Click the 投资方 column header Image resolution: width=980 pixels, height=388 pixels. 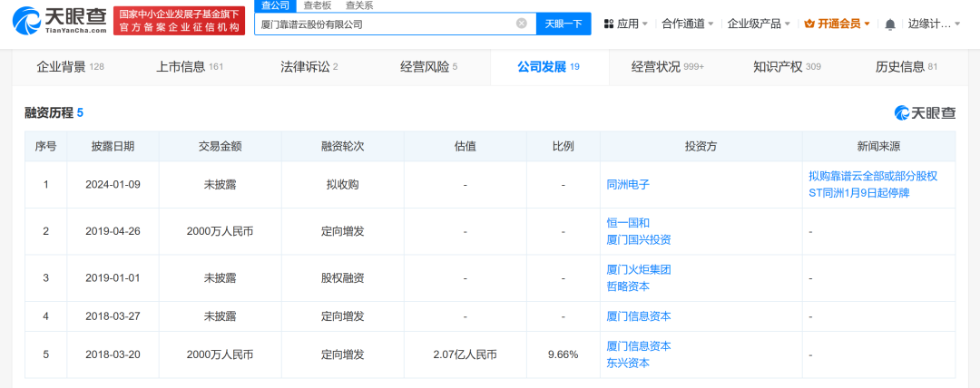click(x=701, y=146)
